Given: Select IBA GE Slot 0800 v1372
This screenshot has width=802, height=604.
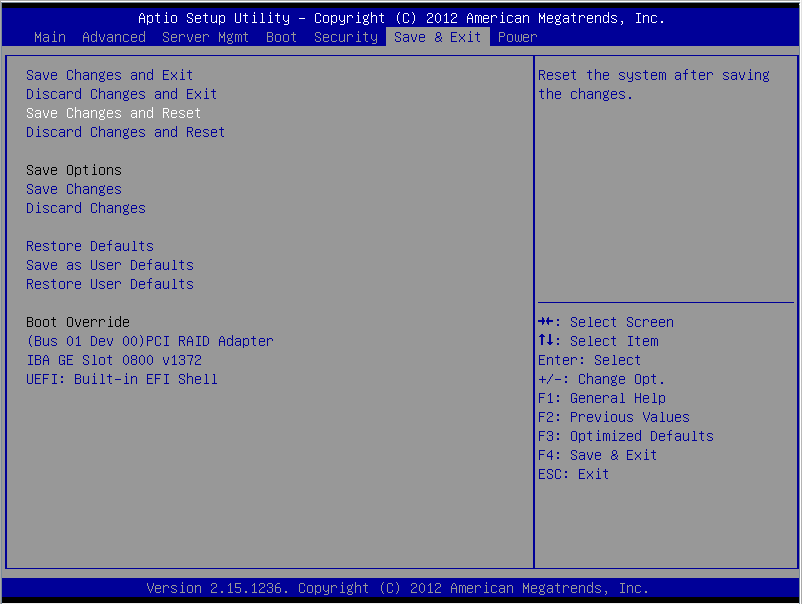Looking at the screenshot, I should 114,360.
